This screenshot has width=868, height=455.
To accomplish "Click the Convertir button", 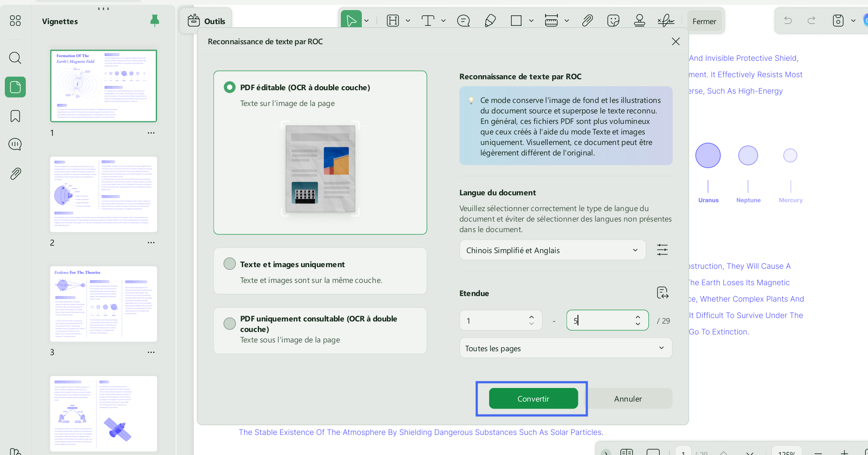I will 533,399.
